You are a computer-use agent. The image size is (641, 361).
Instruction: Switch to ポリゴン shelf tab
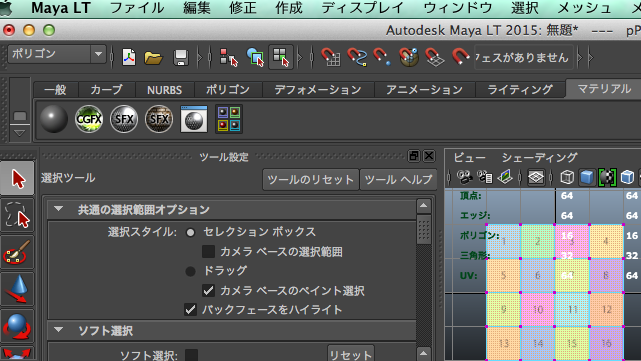click(x=228, y=90)
